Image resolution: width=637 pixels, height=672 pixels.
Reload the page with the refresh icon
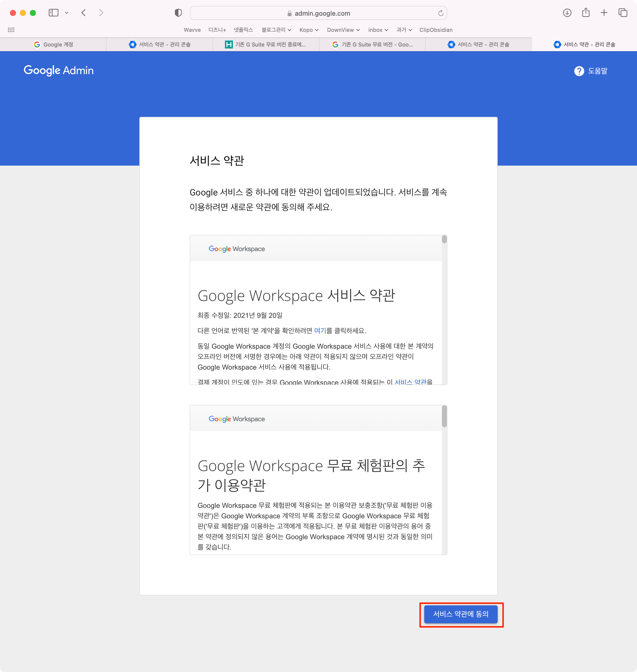(440, 13)
